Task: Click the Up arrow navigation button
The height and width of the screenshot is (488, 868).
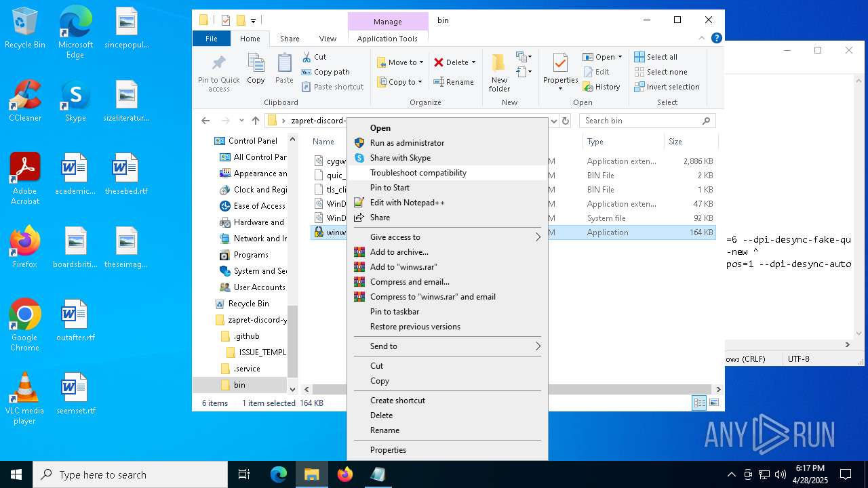Action: tap(255, 121)
